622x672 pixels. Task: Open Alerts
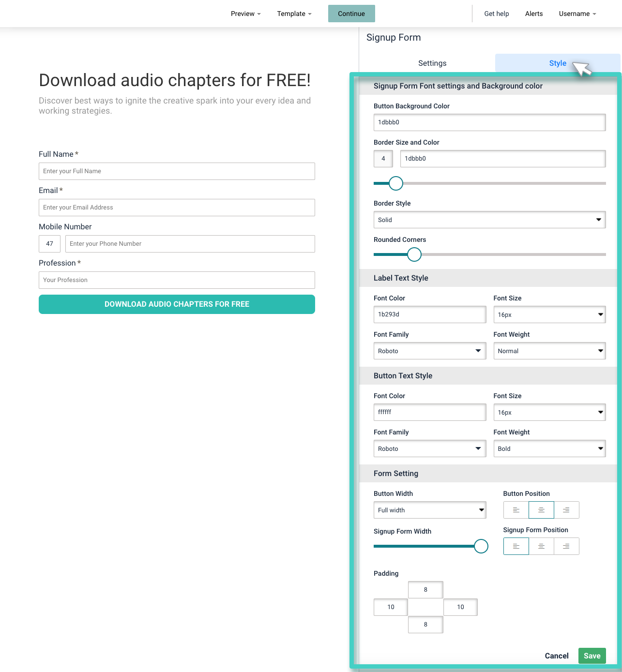tap(534, 14)
